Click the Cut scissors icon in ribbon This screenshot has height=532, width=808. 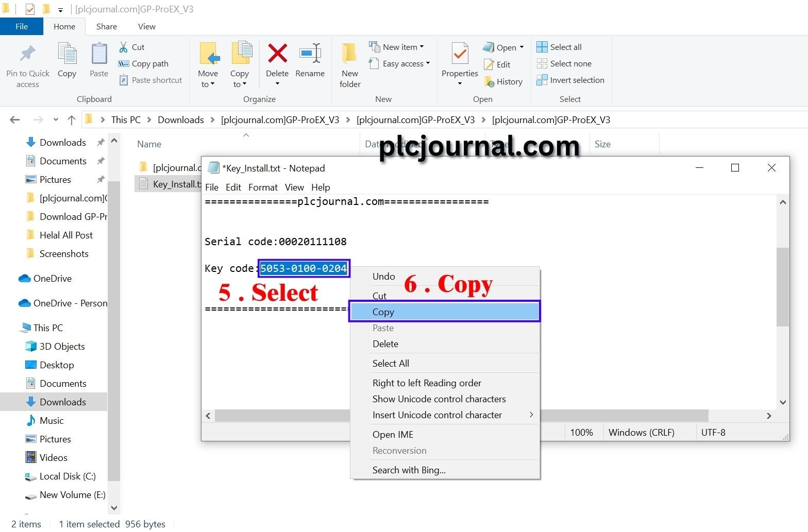click(124, 47)
